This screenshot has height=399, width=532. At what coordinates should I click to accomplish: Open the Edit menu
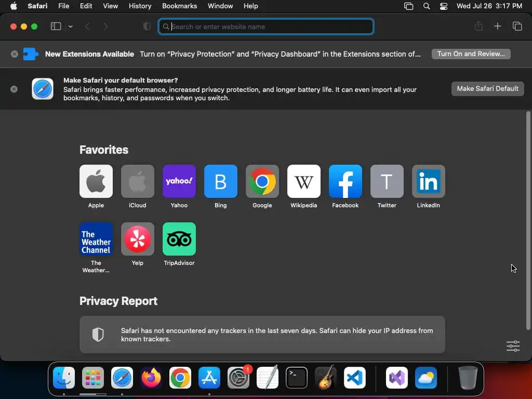click(x=86, y=6)
